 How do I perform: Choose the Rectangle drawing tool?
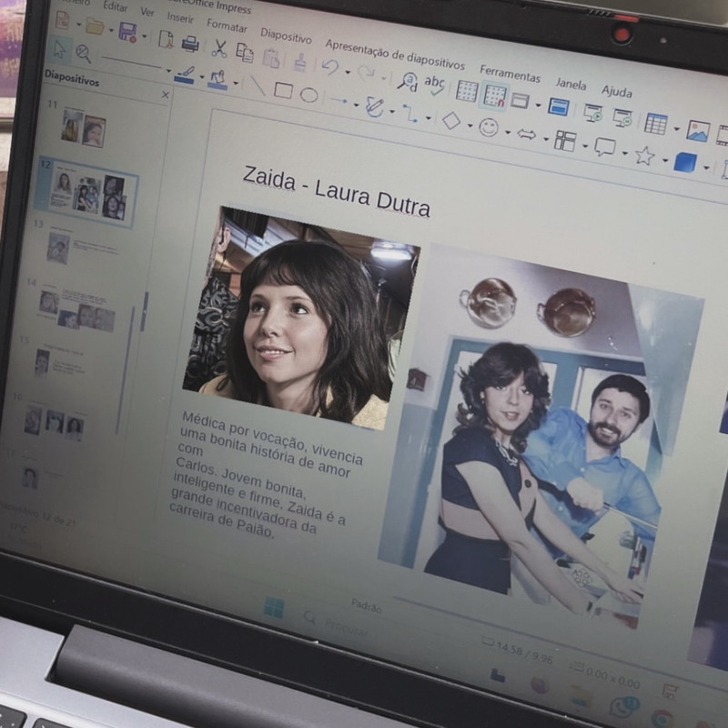[x=283, y=90]
